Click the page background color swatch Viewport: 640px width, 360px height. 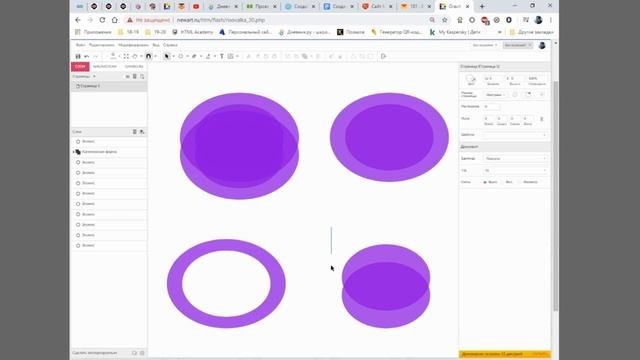471,78
